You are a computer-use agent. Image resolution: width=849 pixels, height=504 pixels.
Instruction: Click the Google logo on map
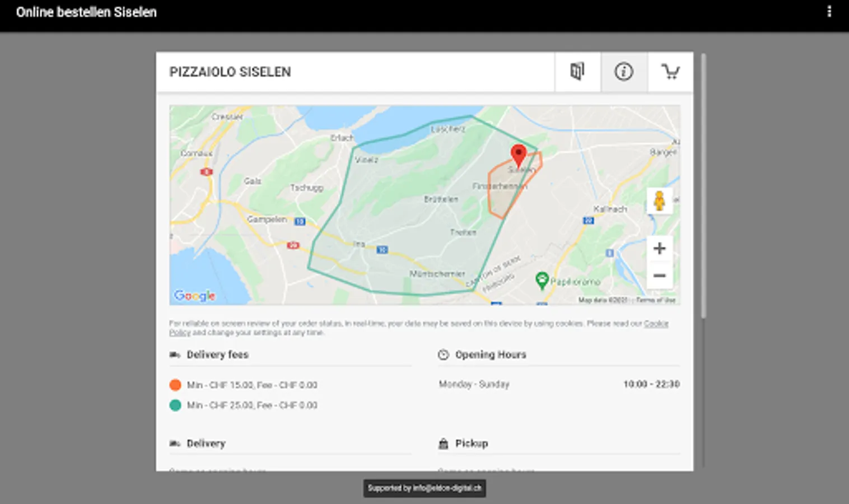coord(194,296)
